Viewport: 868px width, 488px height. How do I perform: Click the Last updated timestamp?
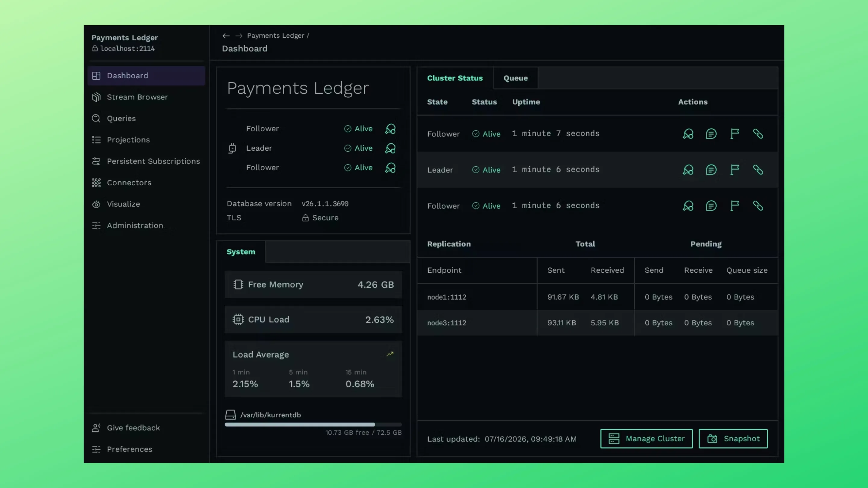[531, 439]
